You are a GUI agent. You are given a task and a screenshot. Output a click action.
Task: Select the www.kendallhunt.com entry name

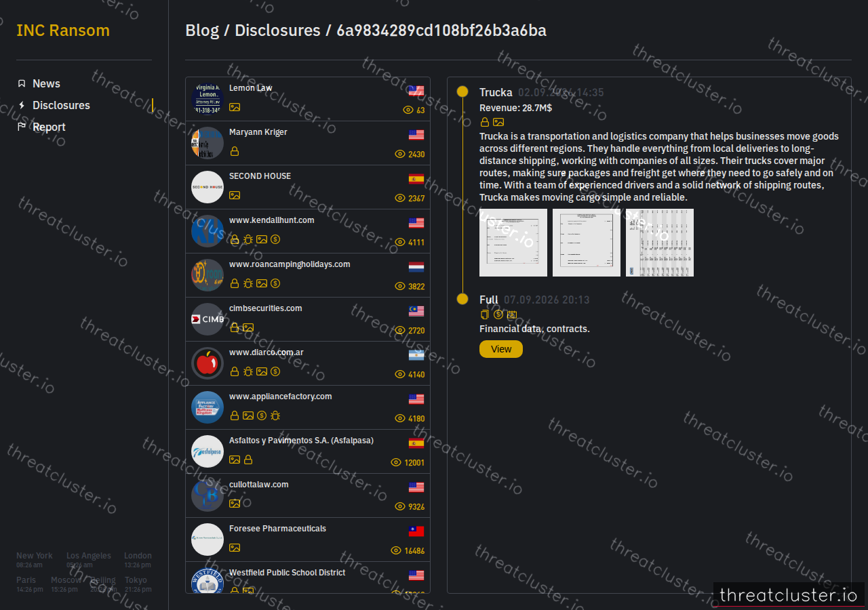(x=271, y=220)
